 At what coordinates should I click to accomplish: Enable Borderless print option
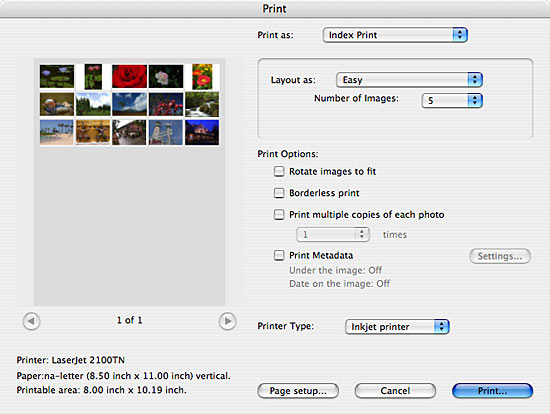pyautogui.click(x=279, y=193)
